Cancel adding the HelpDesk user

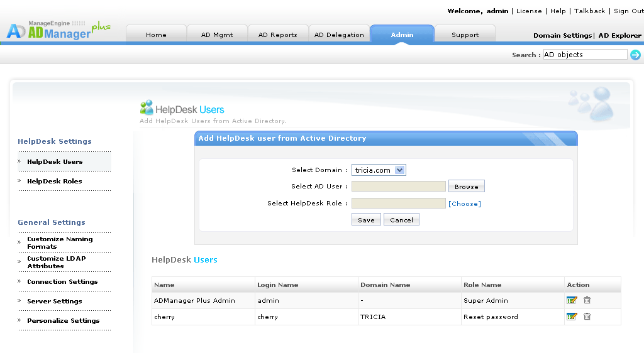(401, 220)
